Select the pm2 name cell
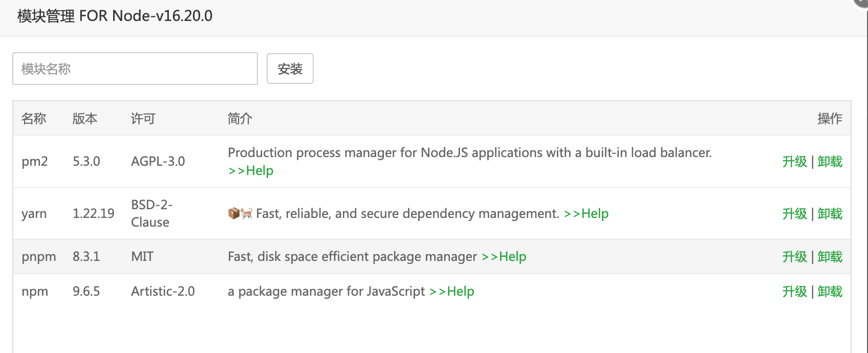This screenshot has width=868, height=353. coord(35,162)
